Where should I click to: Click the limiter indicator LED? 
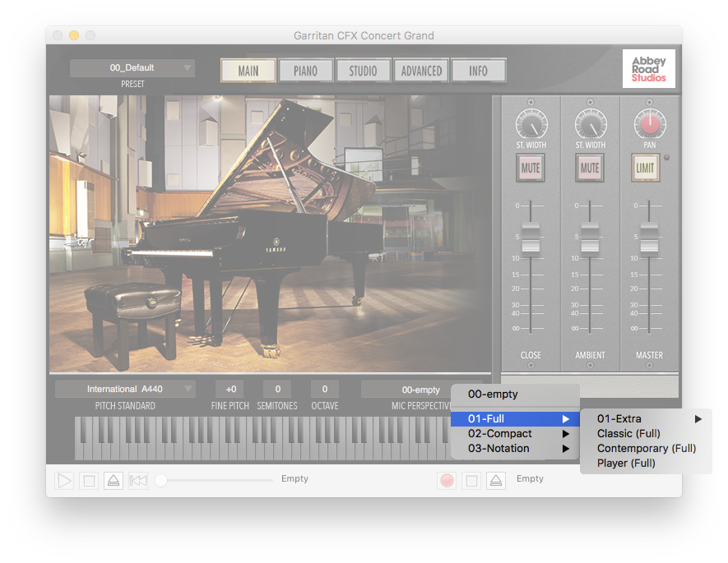(667, 158)
